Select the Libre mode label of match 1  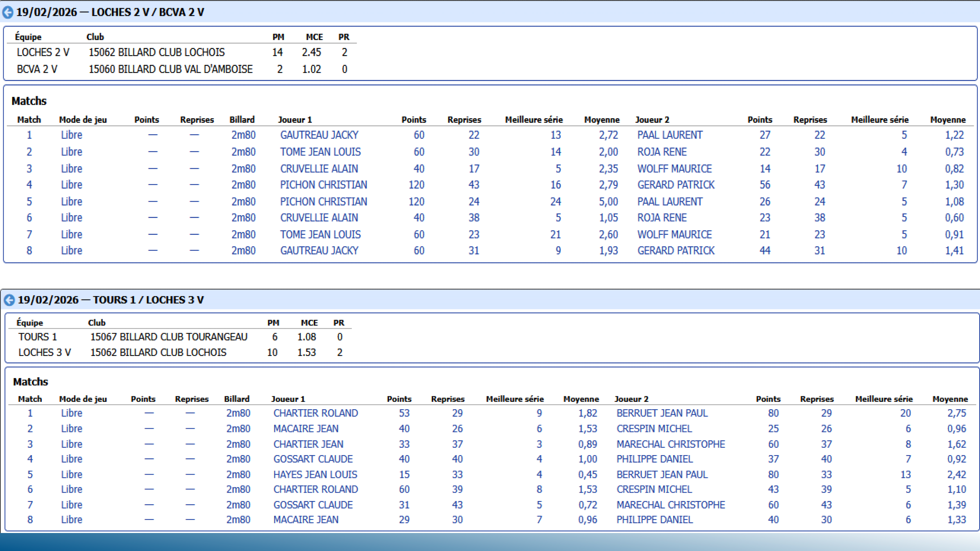pyautogui.click(x=72, y=134)
